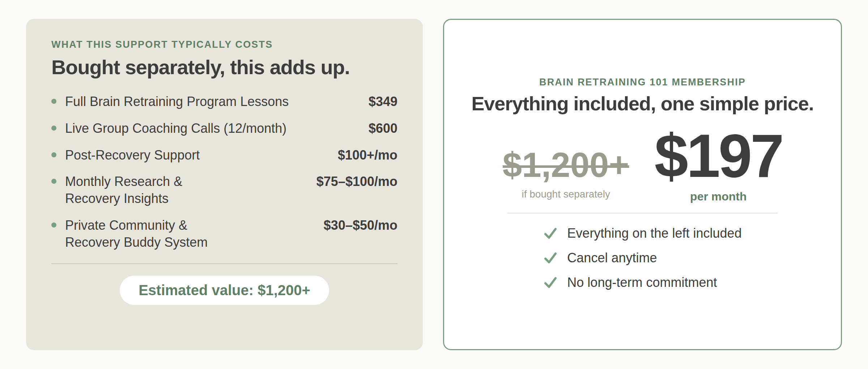Viewport: 868px width, 369px height.
Task: Click the bullet dot before Private Community item
Action: (x=54, y=225)
